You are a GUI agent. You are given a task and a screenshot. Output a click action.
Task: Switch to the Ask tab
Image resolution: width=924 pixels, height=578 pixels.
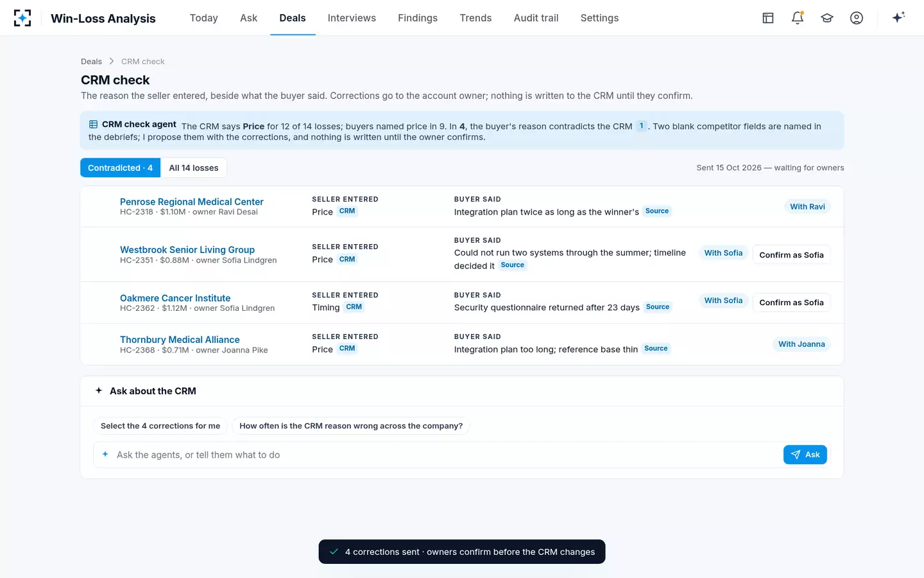click(249, 18)
